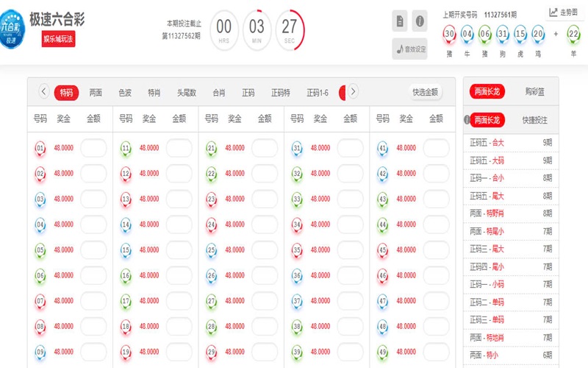Select number ball 31
The height and width of the screenshot is (368, 588).
pos(297,149)
